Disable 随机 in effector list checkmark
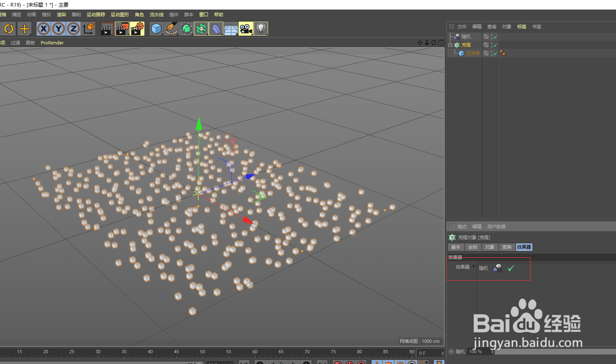The height and width of the screenshot is (364, 616). [511, 268]
